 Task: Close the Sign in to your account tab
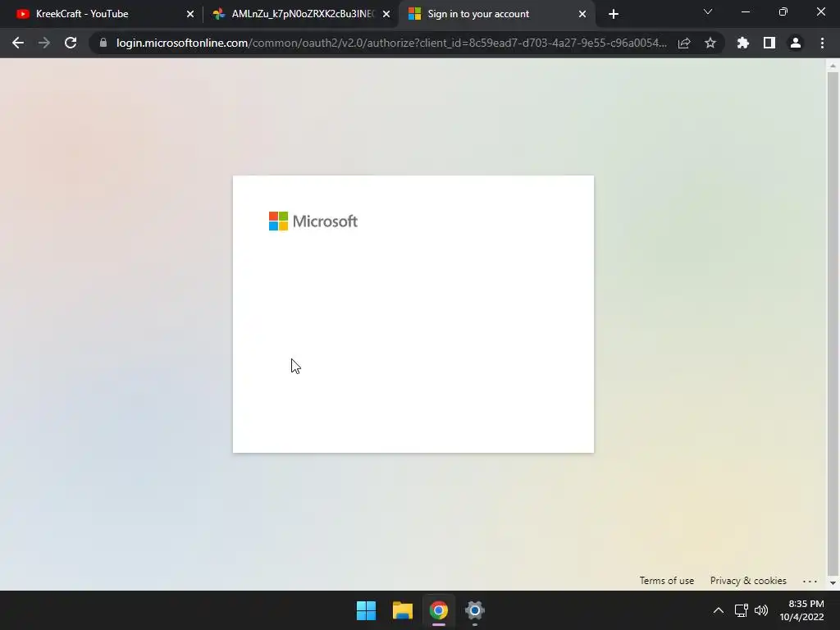click(582, 14)
